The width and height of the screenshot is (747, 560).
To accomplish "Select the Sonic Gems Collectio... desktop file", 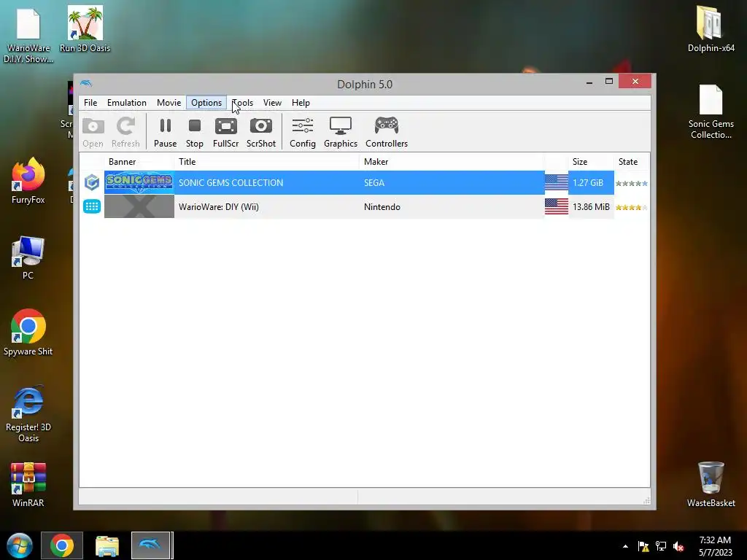I will tap(711, 112).
